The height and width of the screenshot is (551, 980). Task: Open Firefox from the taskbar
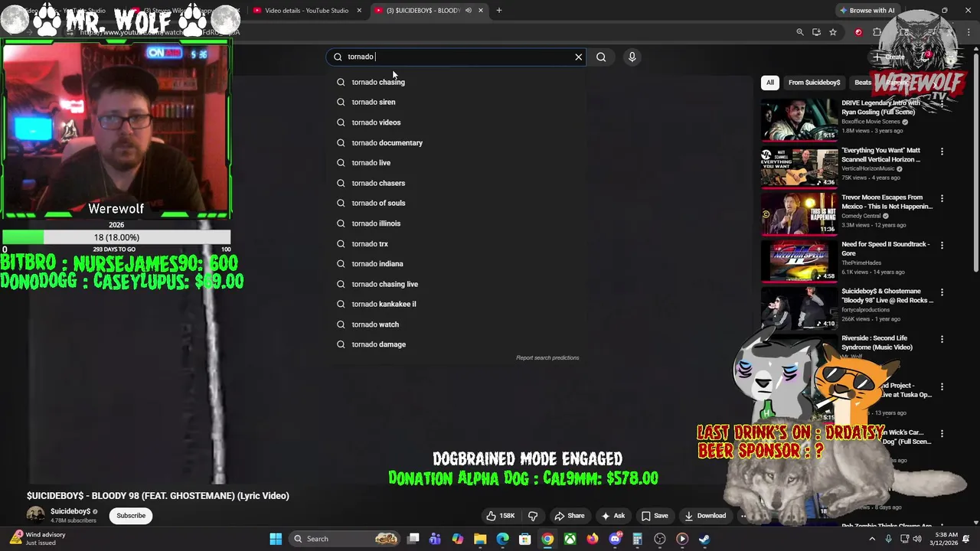point(593,539)
